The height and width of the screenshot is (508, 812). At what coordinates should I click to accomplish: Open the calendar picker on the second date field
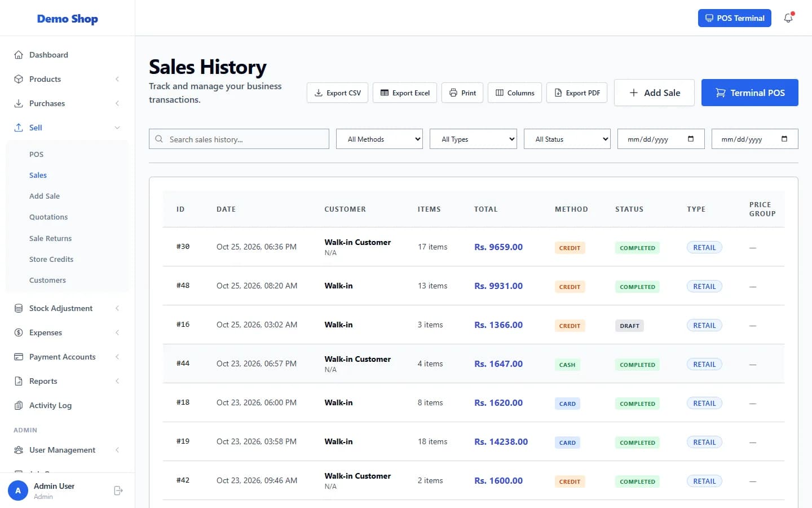click(784, 139)
